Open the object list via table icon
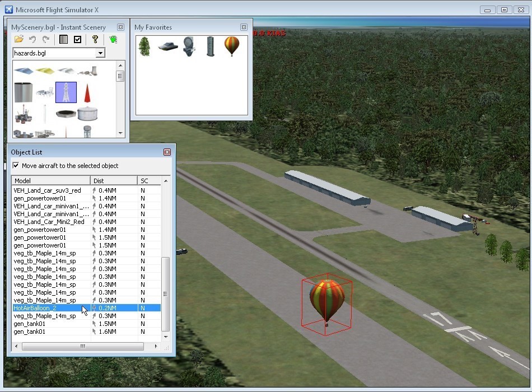The image size is (532, 392). click(63, 39)
